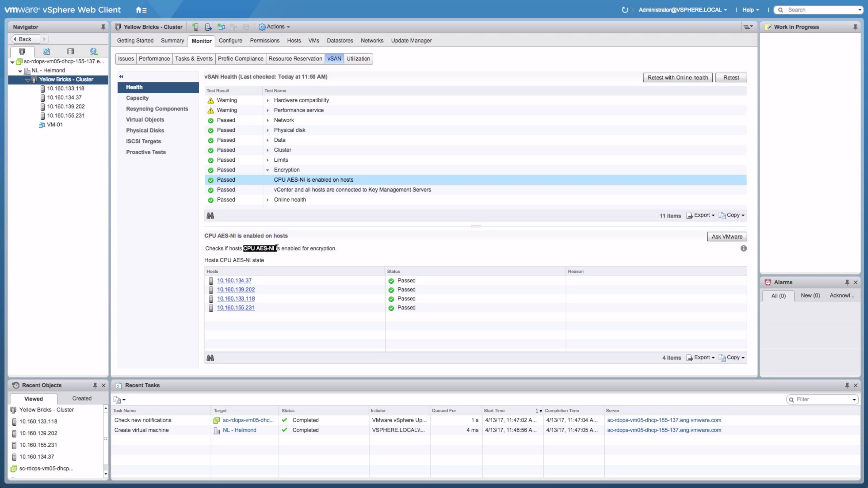Click the find binoculars icon under health tests
Viewport: 868px width, 488px height.
(x=210, y=216)
